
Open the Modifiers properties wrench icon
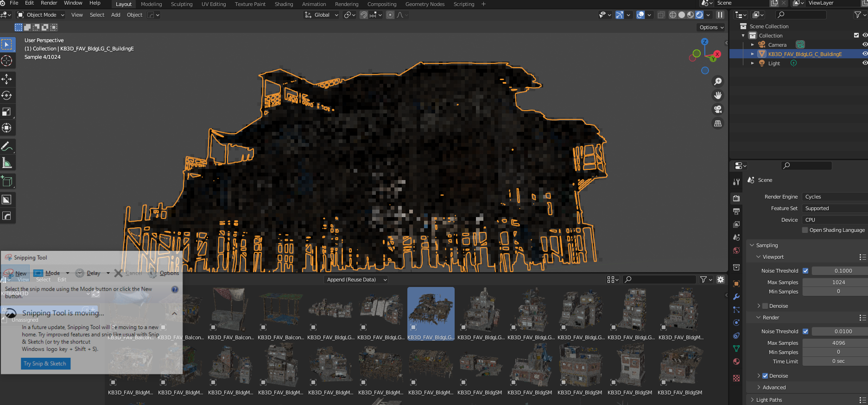pos(736,297)
